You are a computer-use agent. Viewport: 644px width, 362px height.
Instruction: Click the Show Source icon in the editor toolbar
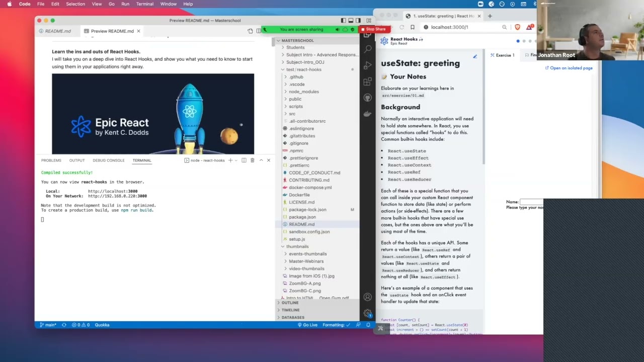pyautogui.click(x=250, y=31)
